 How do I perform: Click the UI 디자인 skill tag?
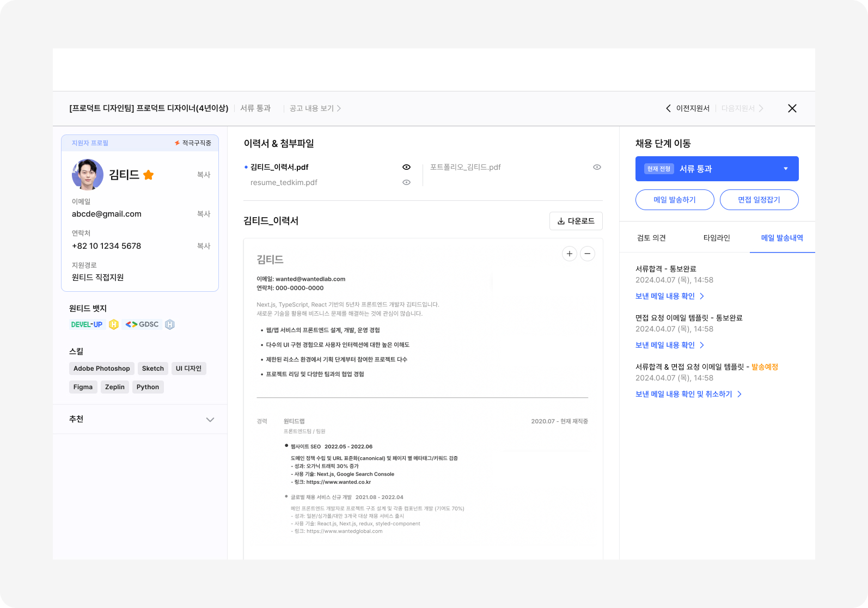188,369
